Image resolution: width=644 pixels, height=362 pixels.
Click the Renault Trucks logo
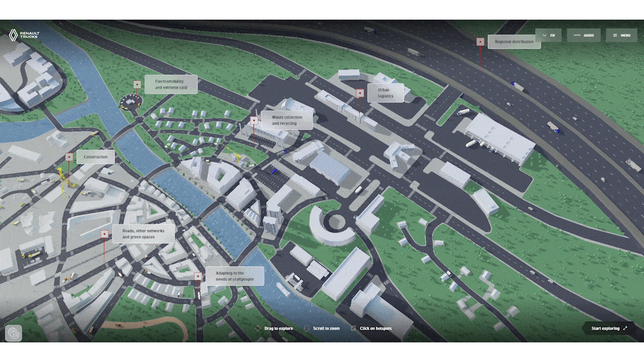point(24,35)
